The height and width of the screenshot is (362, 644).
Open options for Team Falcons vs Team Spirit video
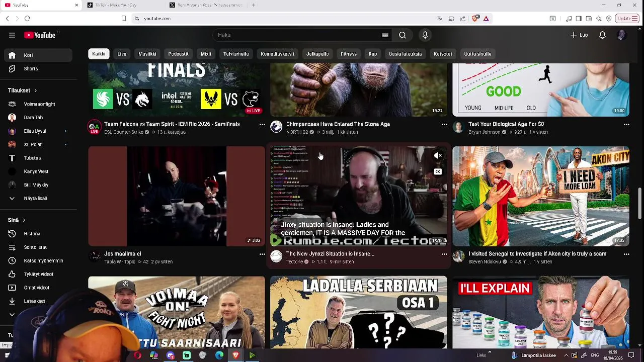click(262, 125)
